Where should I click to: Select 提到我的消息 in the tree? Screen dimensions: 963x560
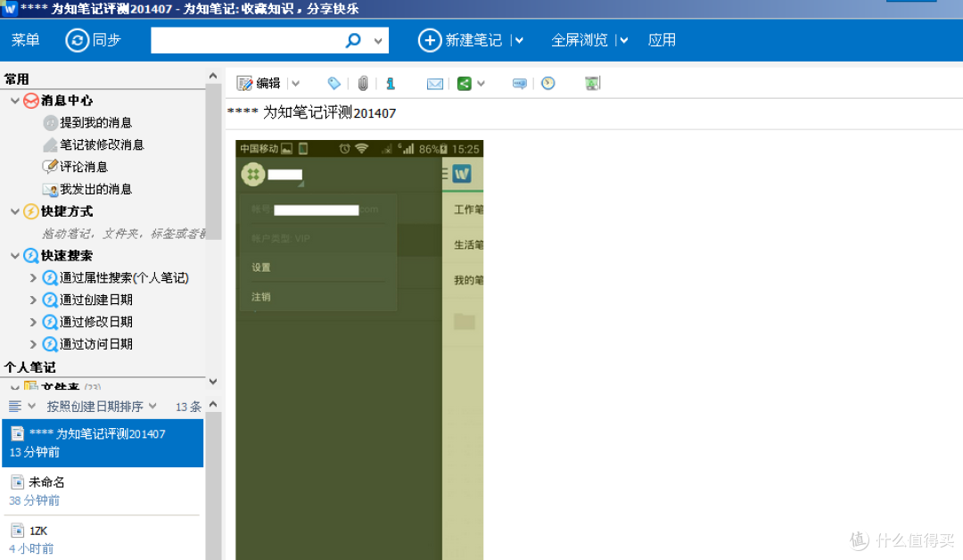pyautogui.click(x=95, y=123)
